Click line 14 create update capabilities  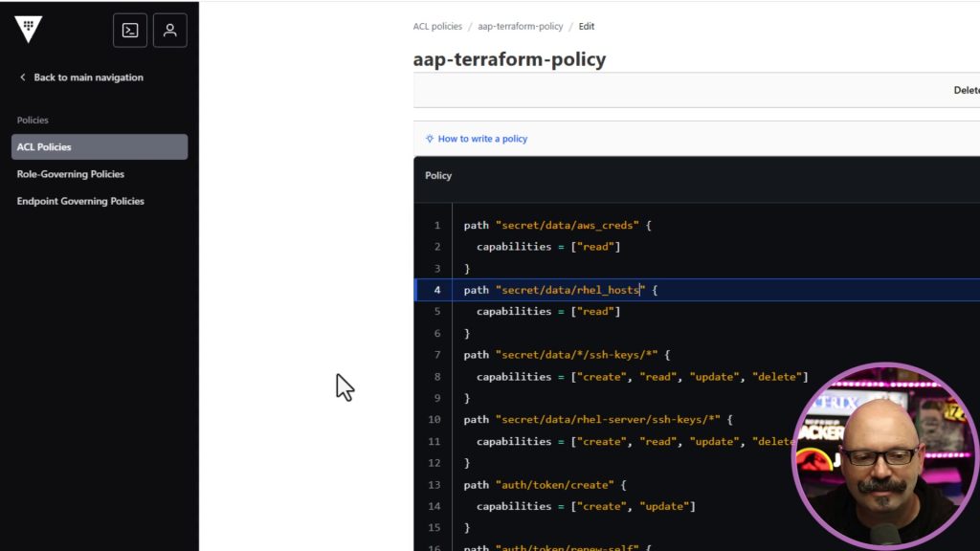point(586,507)
